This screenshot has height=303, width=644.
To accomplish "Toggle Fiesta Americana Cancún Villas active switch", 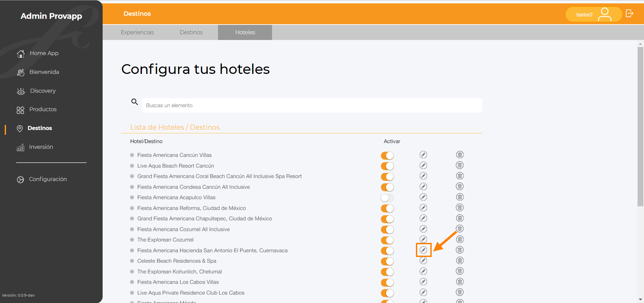I will 387,156.
